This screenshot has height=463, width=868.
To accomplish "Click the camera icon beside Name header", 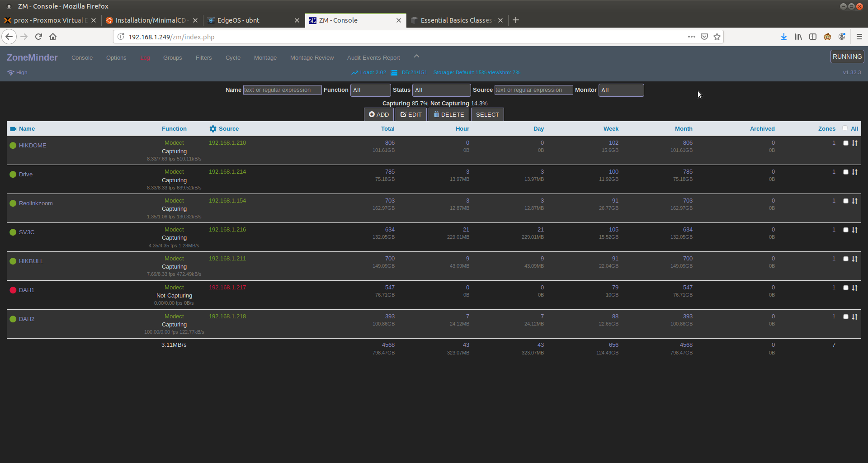I will [x=13, y=129].
